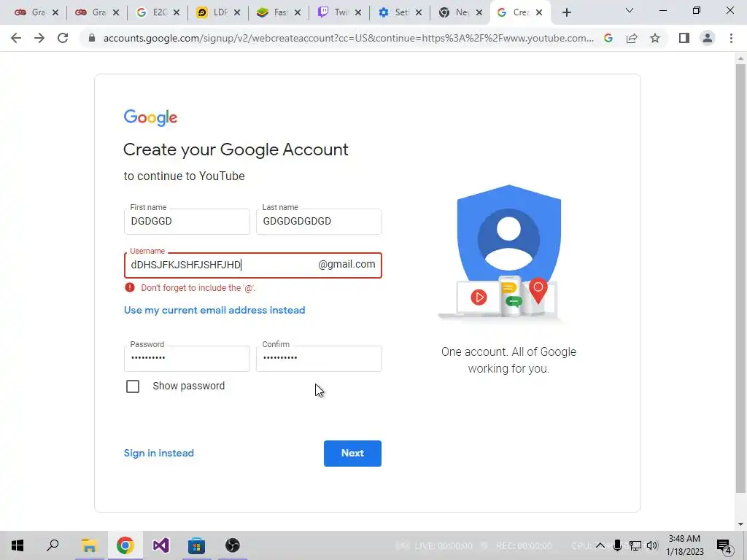Switch to the Fas tab
The height and width of the screenshot is (560, 747).
[x=273, y=13]
